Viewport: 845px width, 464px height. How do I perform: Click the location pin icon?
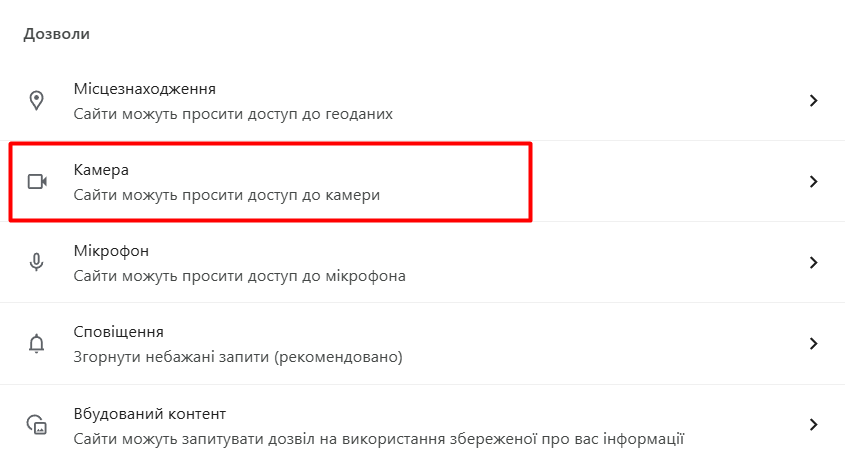coord(37,100)
